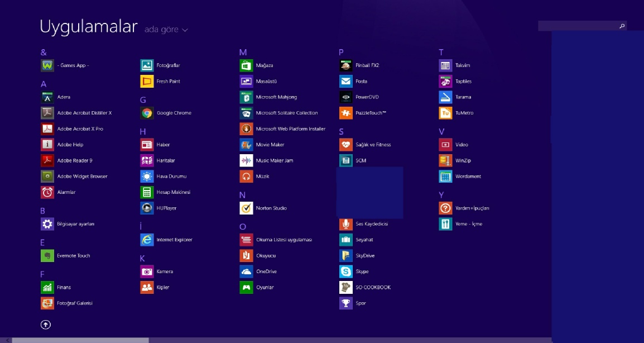Screen dimensions: 644x343
Task: Launch Fresh Paint icon
Action: click(147, 81)
